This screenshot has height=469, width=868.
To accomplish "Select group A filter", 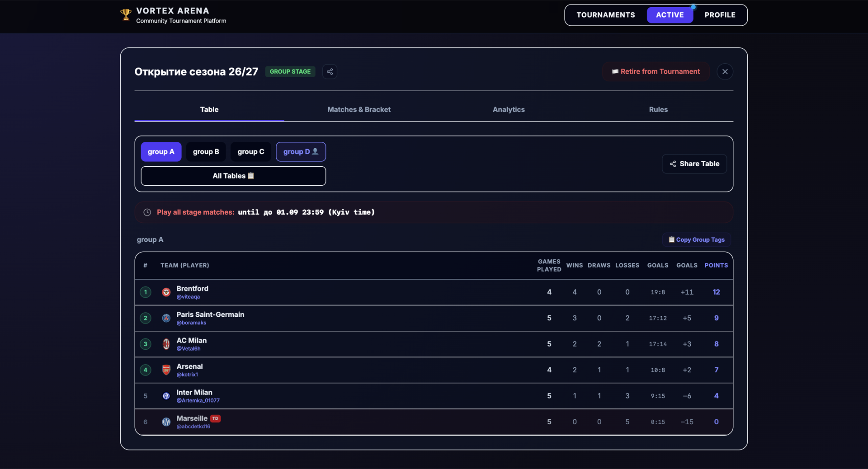I will click(x=161, y=152).
